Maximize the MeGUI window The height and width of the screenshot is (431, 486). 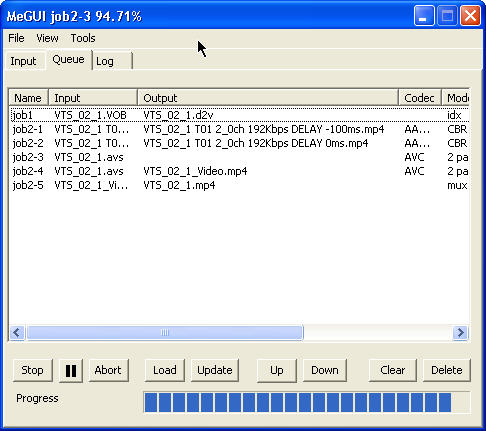(x=447, y=16)
